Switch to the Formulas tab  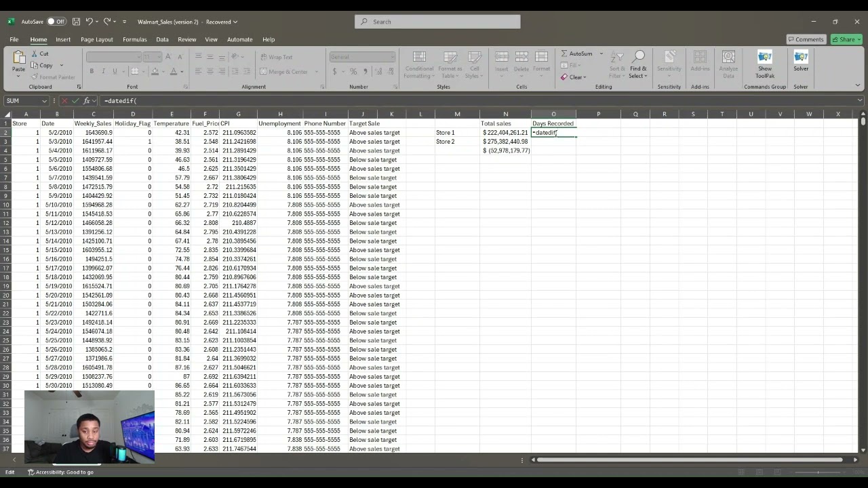click(134, 39)
